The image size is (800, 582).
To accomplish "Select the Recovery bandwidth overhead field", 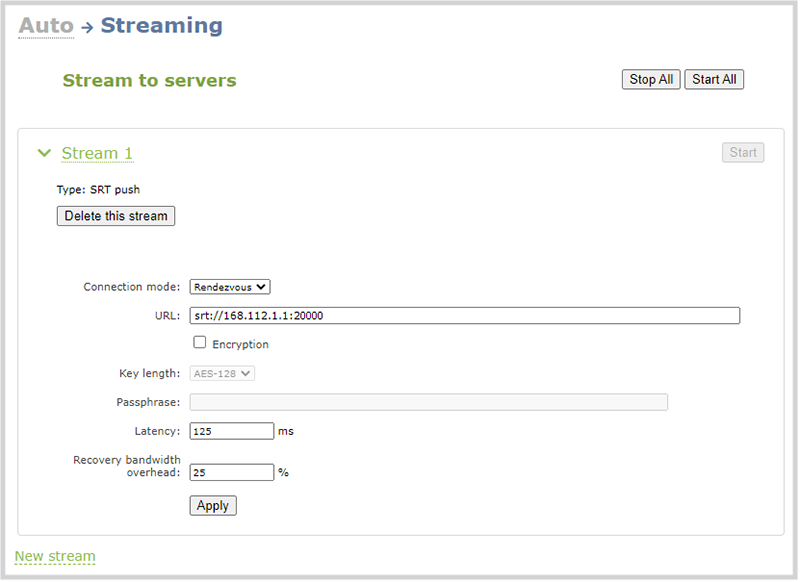I will [232, 473].
